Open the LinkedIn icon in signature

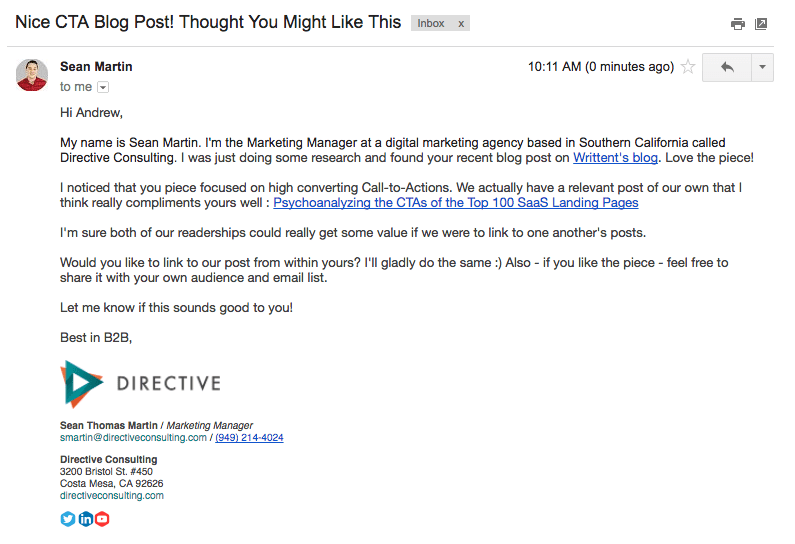pyautogui.click(x=86, y=519)
